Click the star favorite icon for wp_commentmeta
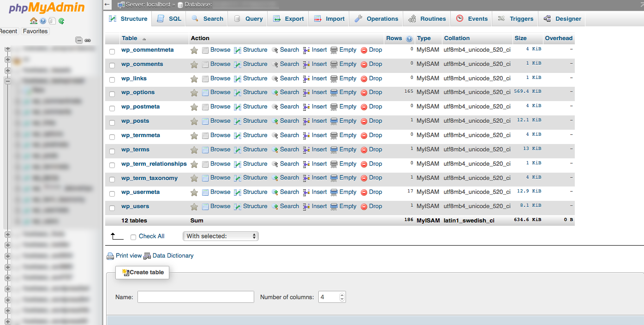 coord(194,50)
